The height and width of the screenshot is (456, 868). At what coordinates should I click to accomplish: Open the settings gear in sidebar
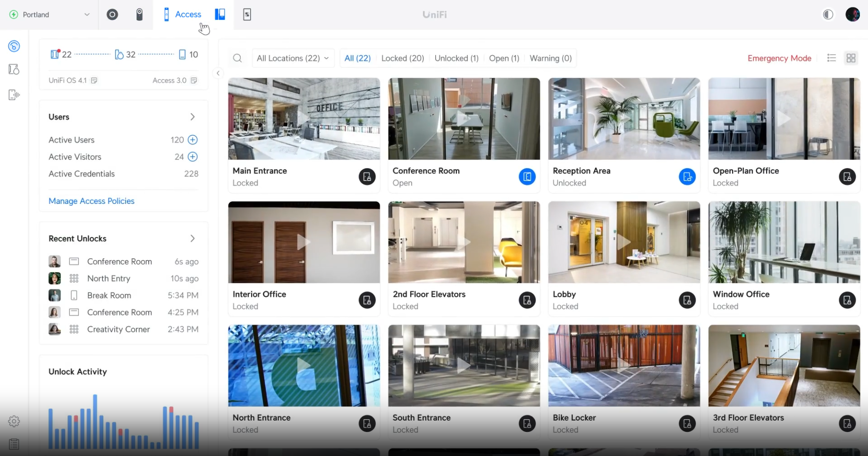(14, 421)
